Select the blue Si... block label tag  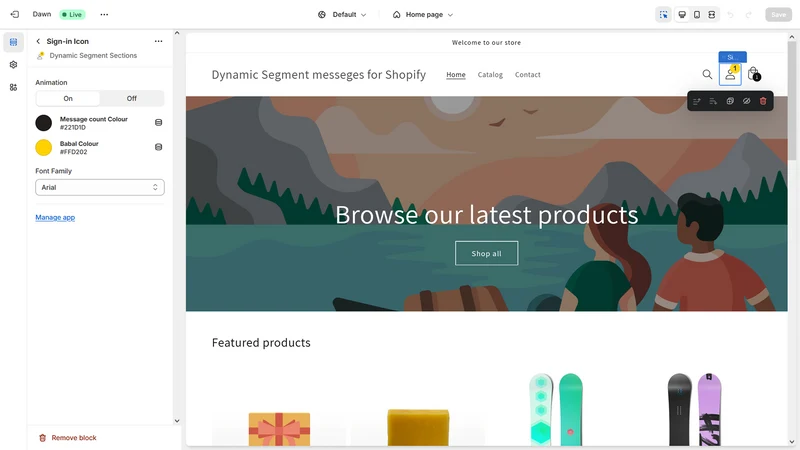click(733, 57)
